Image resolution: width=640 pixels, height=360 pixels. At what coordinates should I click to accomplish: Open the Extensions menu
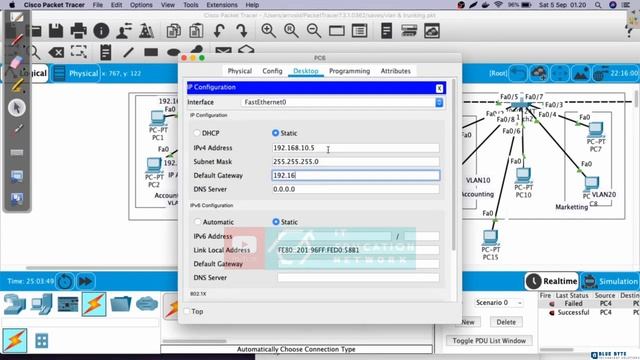[222, 5]
